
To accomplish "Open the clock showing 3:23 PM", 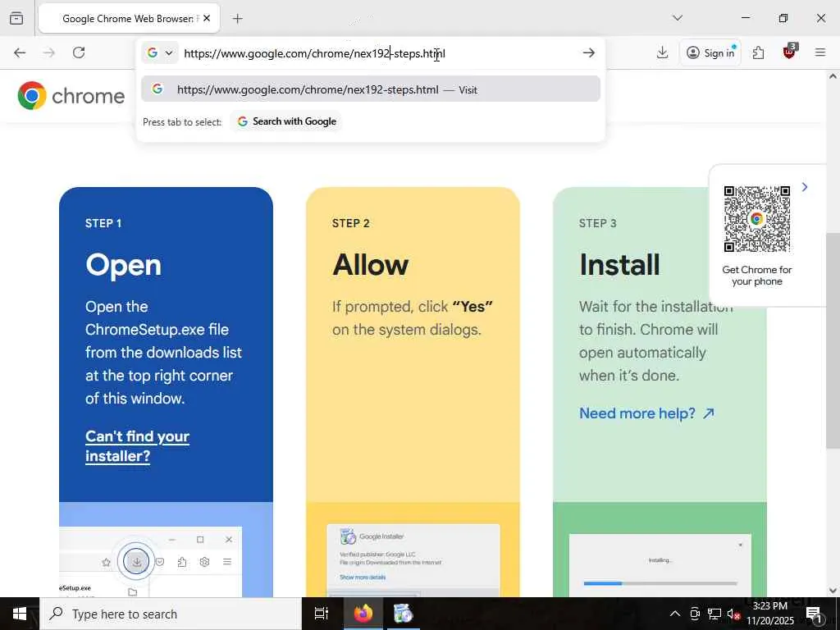I will pos(769,614).
